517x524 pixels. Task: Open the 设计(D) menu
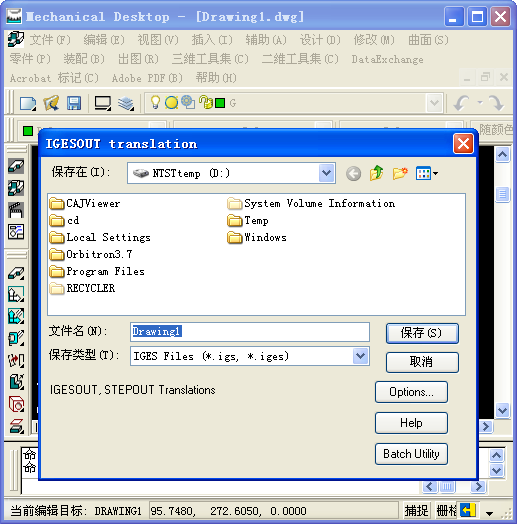click(x=320, y=40)
